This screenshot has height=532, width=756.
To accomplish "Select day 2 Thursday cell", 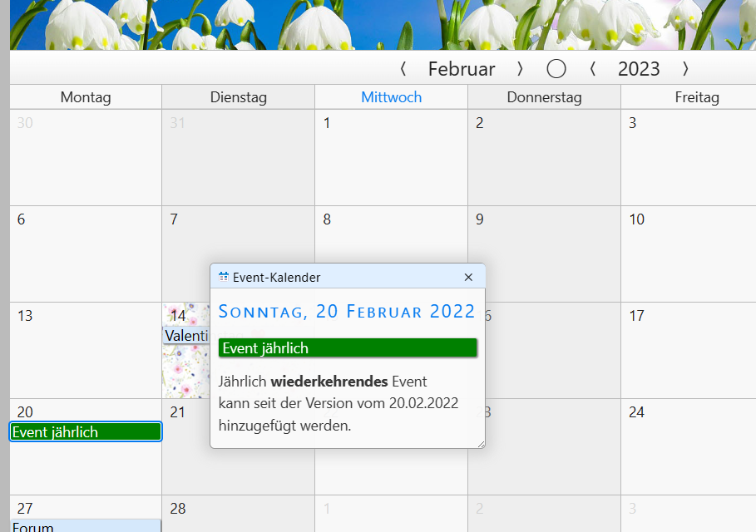I will 544,158.
